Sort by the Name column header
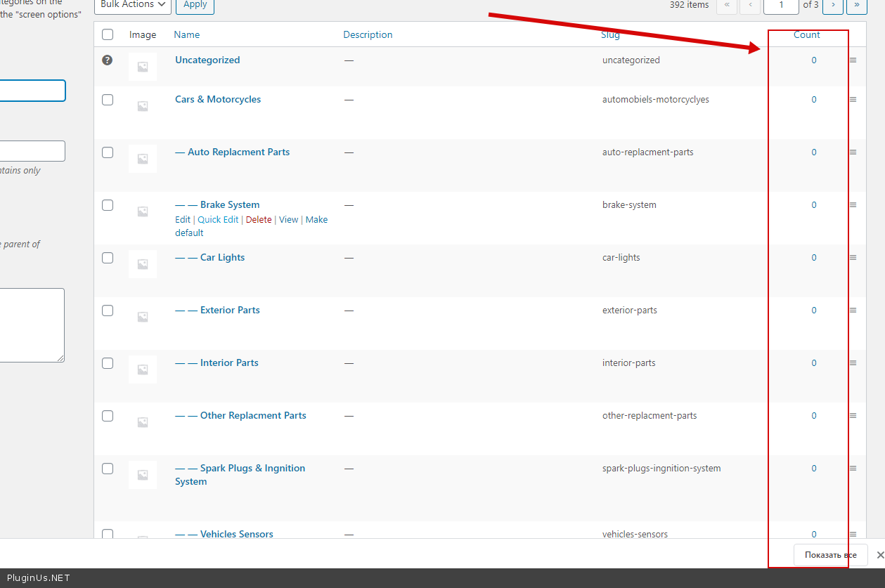This screenshot has width=885, height=588. [x=187, y=34]
